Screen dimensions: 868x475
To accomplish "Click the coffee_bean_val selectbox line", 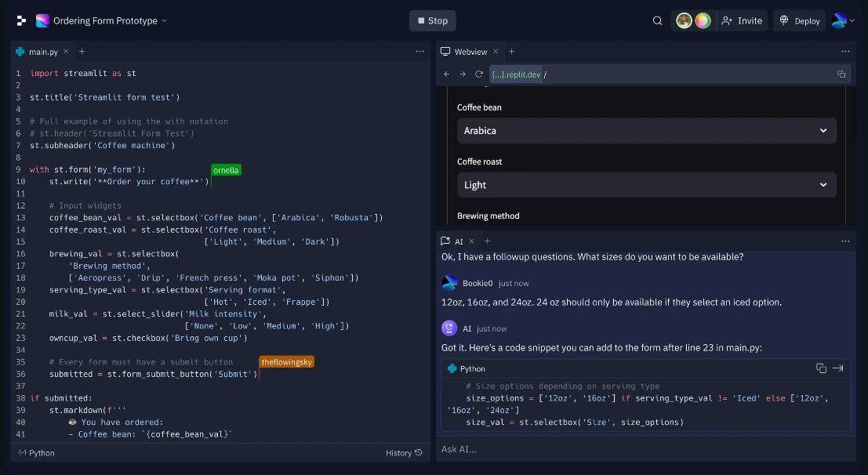I will (216, 218).
